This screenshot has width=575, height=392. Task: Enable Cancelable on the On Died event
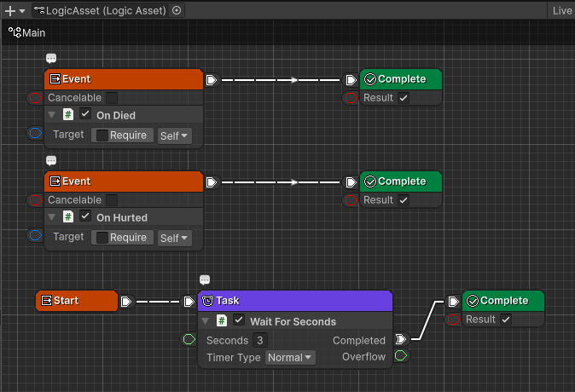click(x=112, y=98)
